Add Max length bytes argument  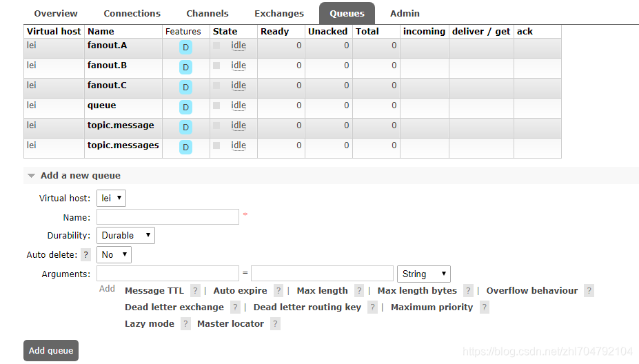(417, 291)
